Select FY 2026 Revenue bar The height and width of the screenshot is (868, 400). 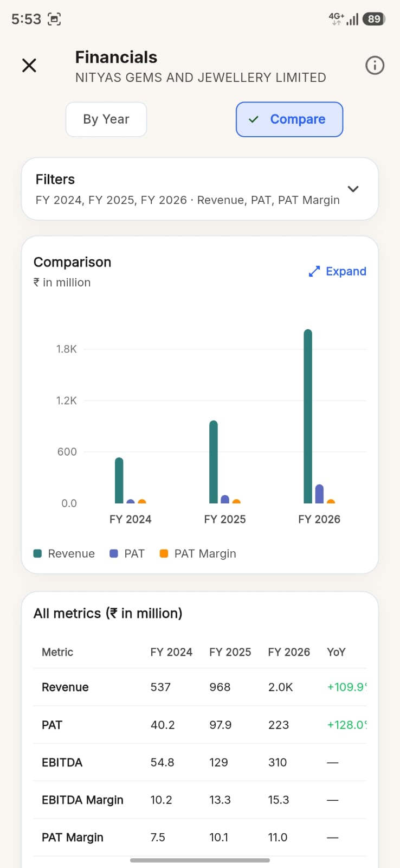(308, 417)
